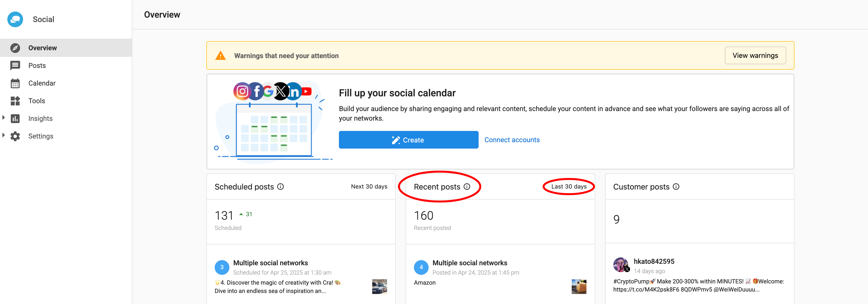The width and height of the screenshot is (868, 304).
Task: Select the Overview menu item
Action: pyautogui.click(x=42, y=48)
